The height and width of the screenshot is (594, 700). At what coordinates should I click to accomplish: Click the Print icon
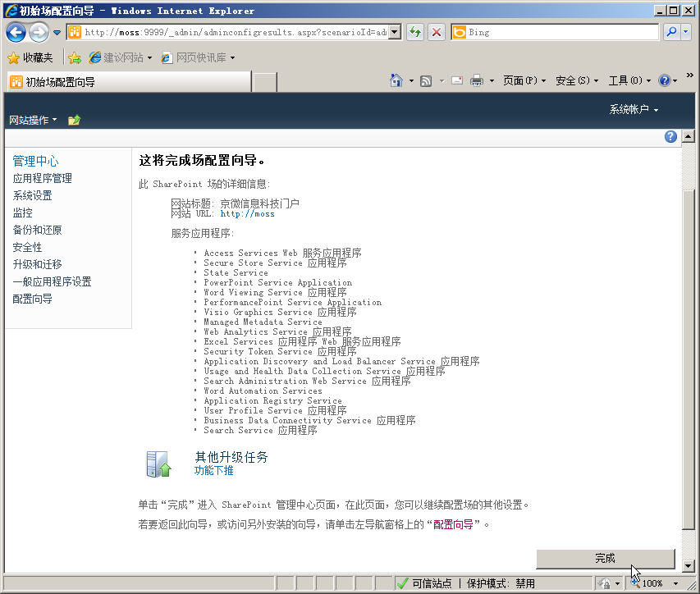[477, 80]
